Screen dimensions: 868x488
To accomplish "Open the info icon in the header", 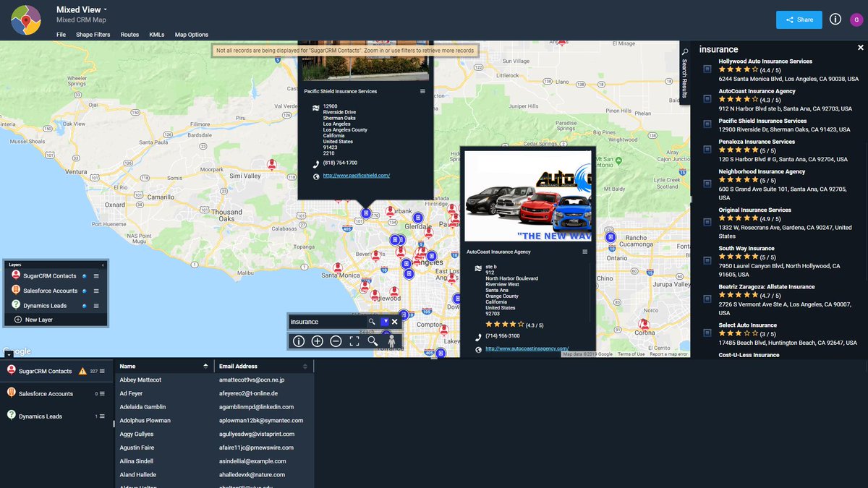I will tap(835, 20).
